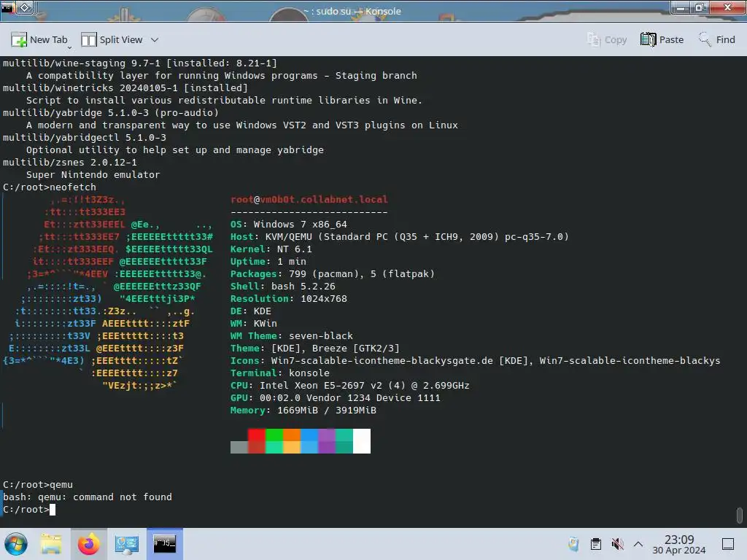The height and width of the screenshot is (560, 747).
Task: Click the 'Uptime: 1 min' line
Action: (268, 261)
